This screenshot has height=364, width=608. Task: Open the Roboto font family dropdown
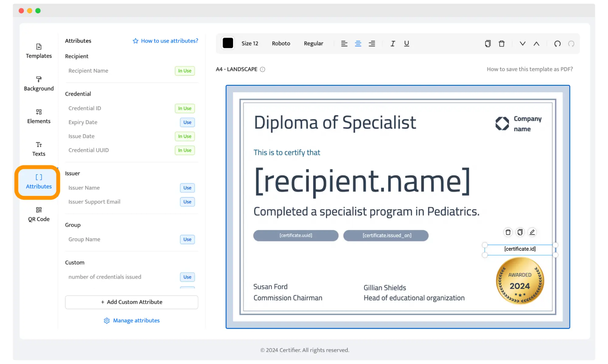pos(281,43)
